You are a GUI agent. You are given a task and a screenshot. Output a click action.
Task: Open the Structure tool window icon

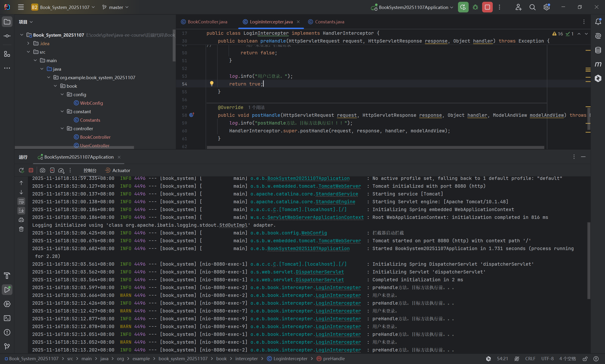coord(7,54)
